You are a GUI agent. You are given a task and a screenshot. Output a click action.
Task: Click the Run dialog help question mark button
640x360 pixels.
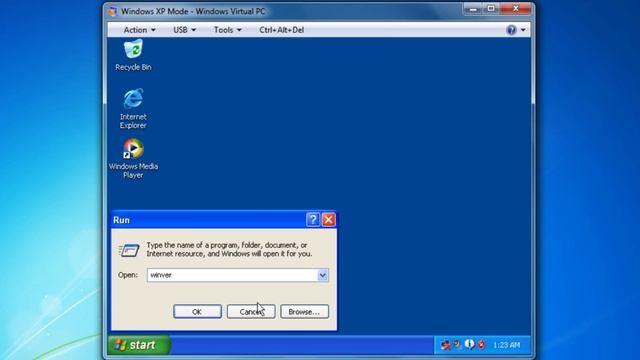click(x=313, y=220)
